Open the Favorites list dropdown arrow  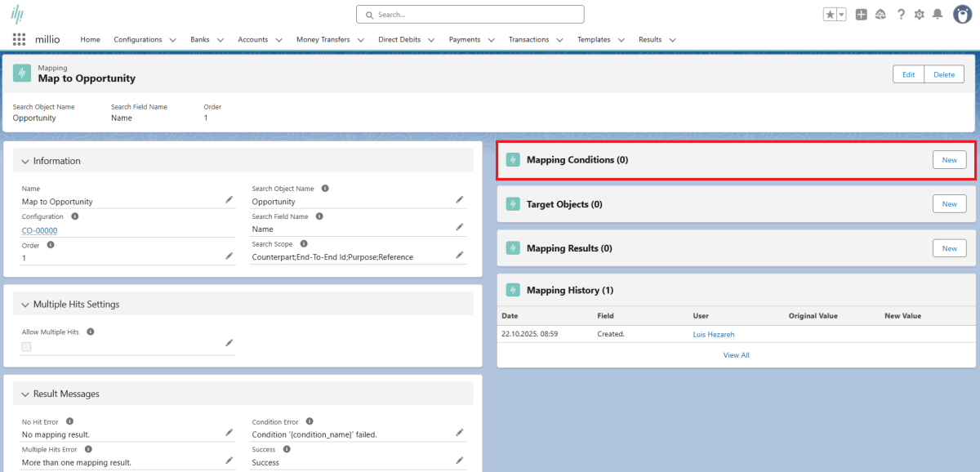[x=841, y=15]
